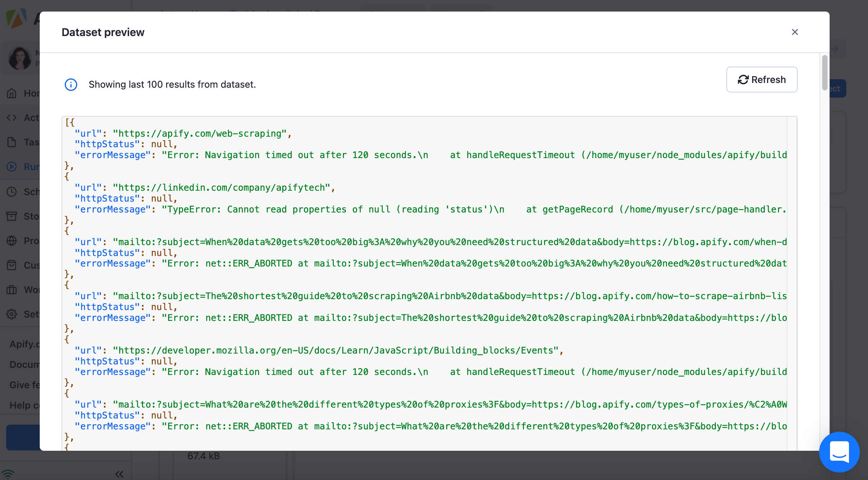Open Runs play icon in sidebar
Screen dimensions: 868x480
12,167
